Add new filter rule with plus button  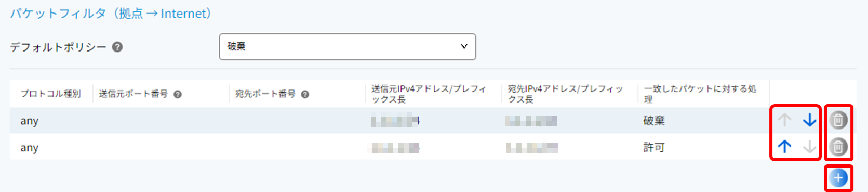point(838,178)
